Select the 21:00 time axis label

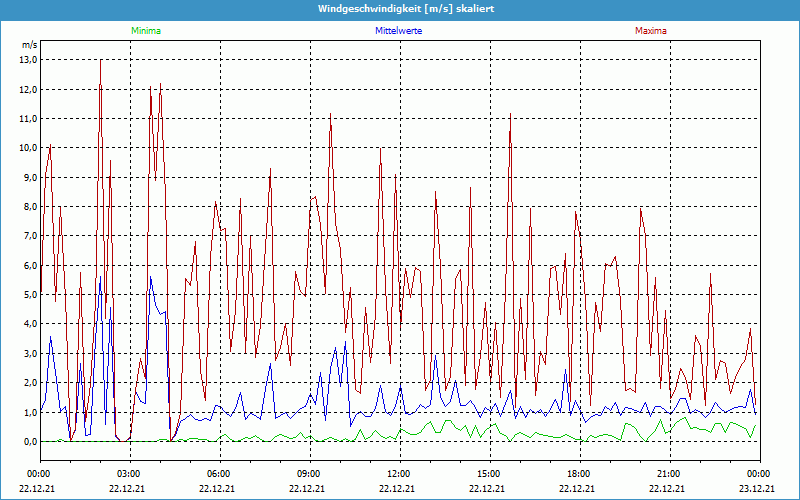669,474
